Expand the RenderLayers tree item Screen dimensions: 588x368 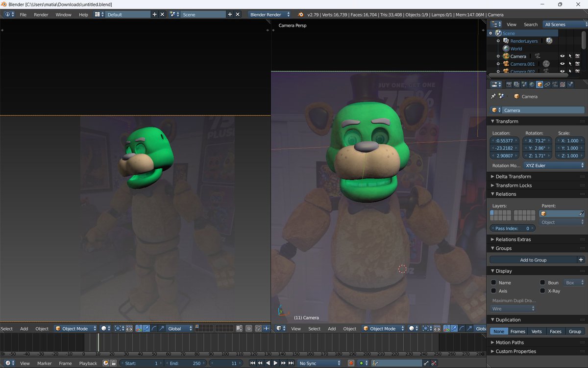pos(498,41)
